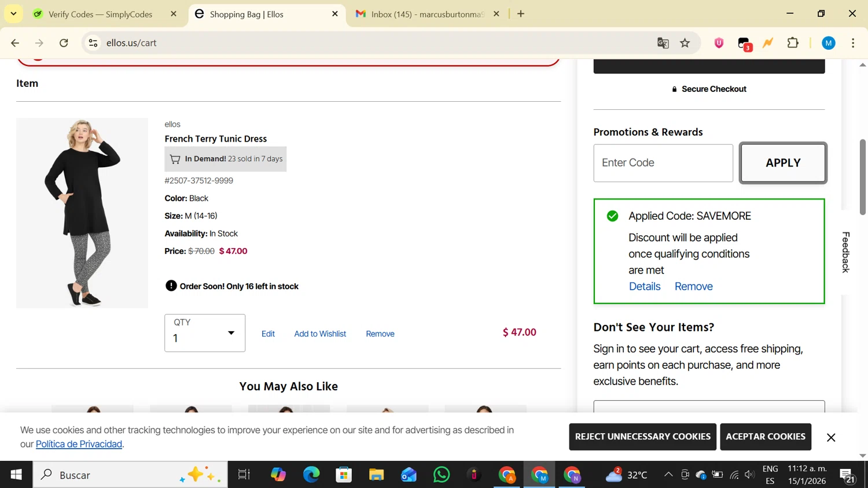
Task: Dismiss the cookie banner with X icon
Action: click(x=831, y=437)
